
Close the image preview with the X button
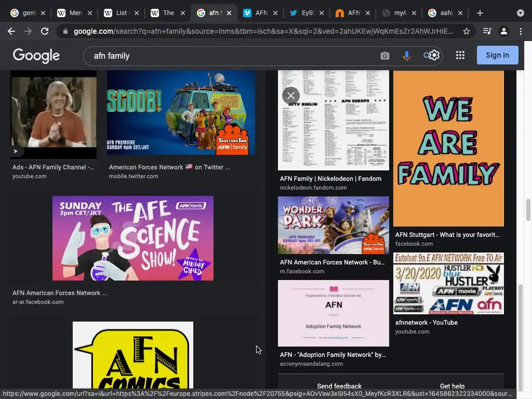pyautogui.click(x=291, y=96)
